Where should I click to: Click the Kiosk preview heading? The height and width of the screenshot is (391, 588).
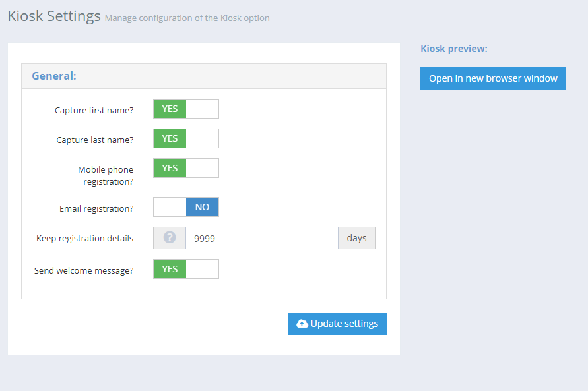pyautogui.click(x=454, y=49)
